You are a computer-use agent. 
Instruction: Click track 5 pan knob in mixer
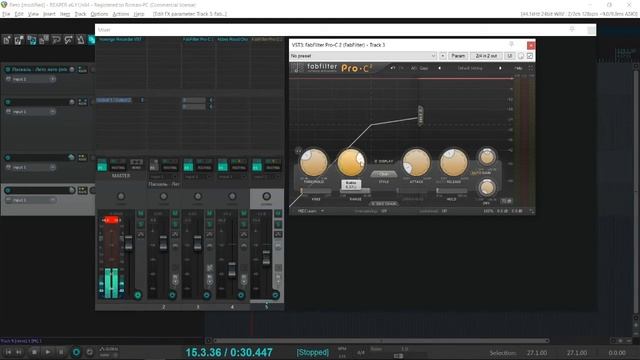click(x=266, y=196)
